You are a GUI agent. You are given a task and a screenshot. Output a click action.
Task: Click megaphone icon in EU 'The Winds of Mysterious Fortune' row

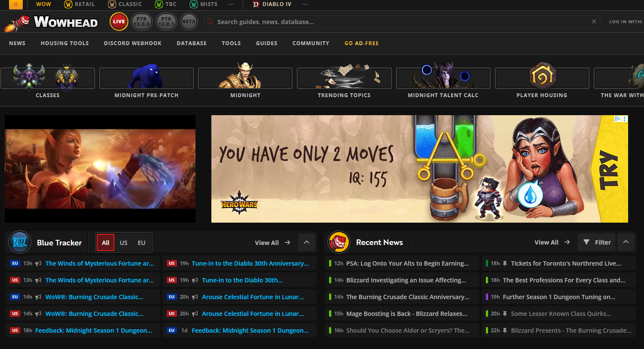39,263
